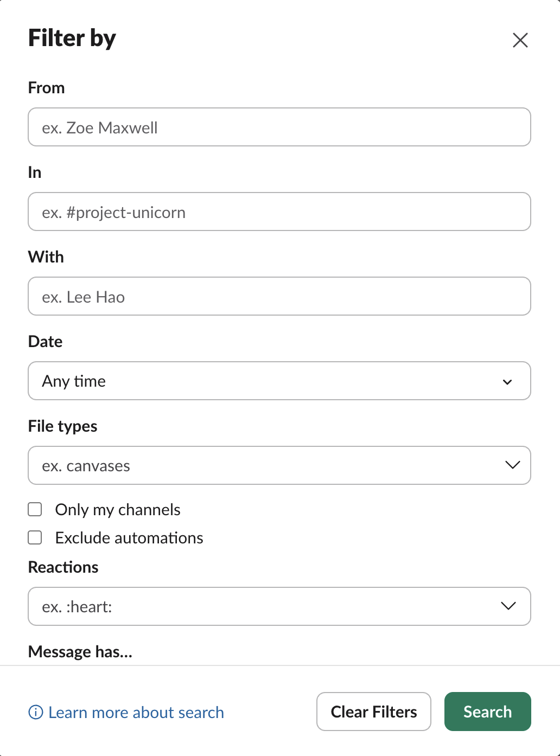Close the Filter by dialog
Image resolution: width=560 pixels, height=756 pixels.
(520, 40)
